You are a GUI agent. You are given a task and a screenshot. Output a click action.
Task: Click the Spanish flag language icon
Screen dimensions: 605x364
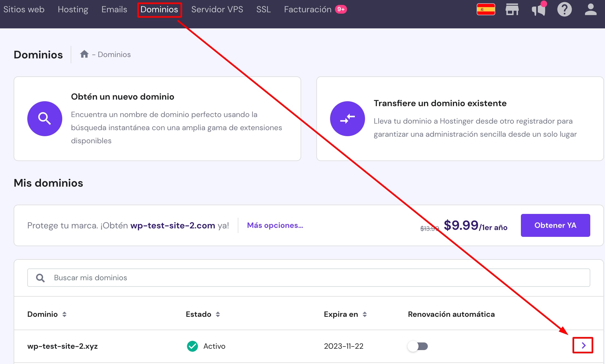coord(486,10)
